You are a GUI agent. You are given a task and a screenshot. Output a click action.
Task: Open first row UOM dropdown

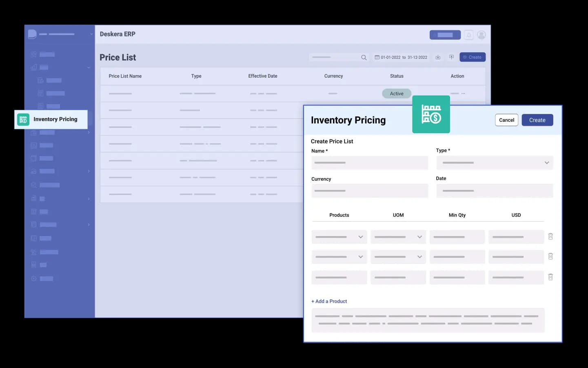[x=398, y=237]
